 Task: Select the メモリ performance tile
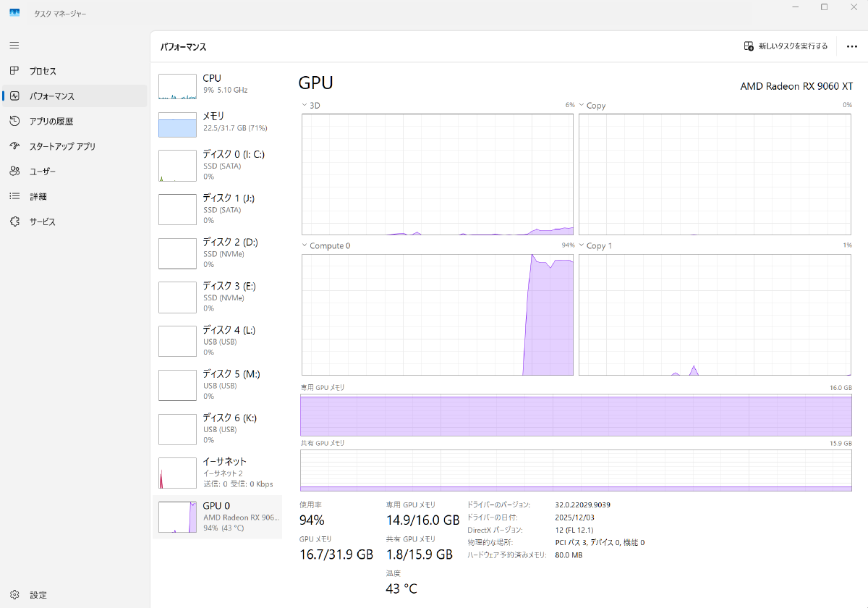[x=217, y=123]
